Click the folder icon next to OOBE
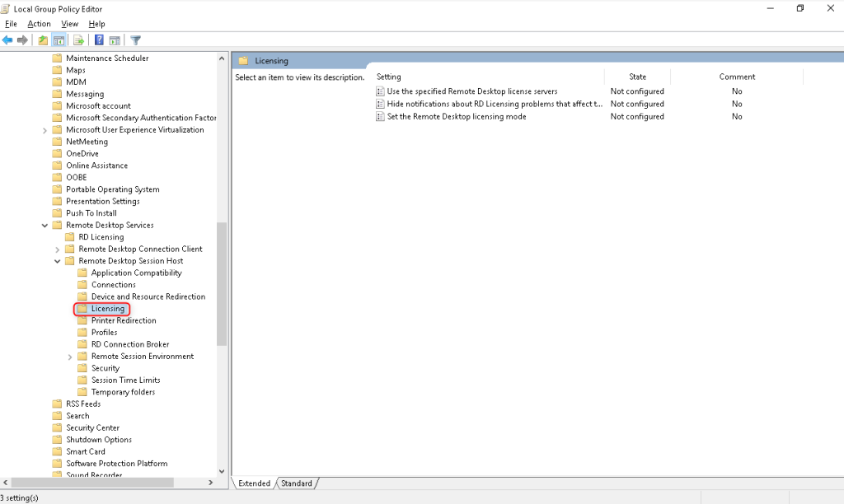The height and width of the screenshot is (504, 844). tap(57, 177)
